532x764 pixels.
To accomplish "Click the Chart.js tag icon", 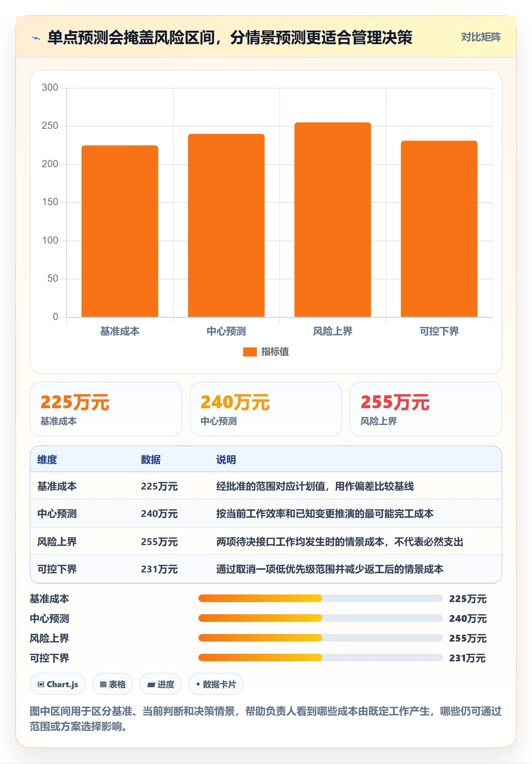I will pos(41,685).
